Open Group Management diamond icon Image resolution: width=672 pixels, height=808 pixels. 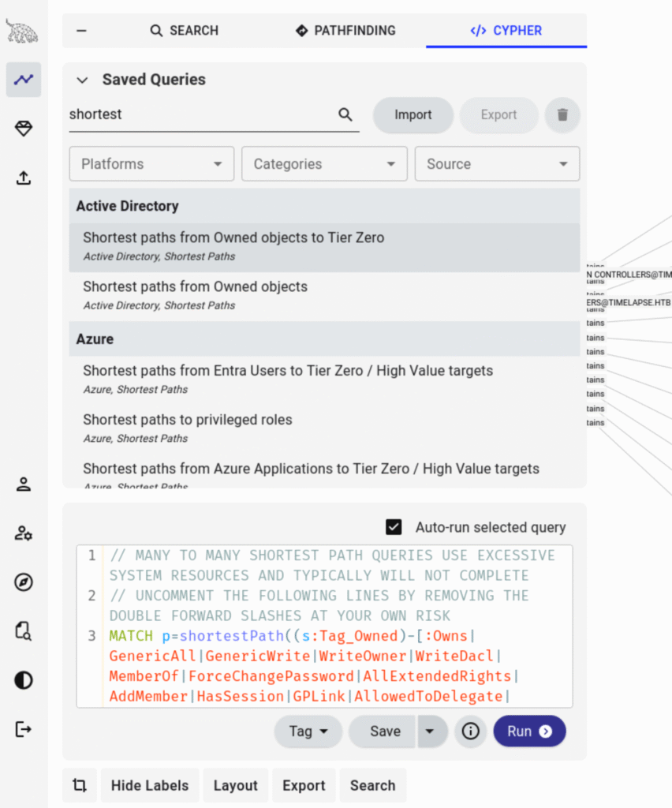(24, 129)
